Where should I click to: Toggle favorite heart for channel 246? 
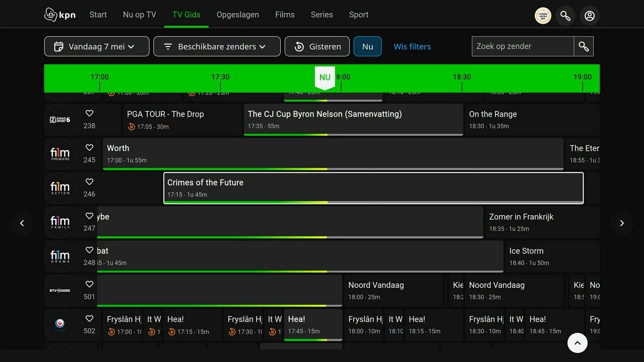coord(90,182)
